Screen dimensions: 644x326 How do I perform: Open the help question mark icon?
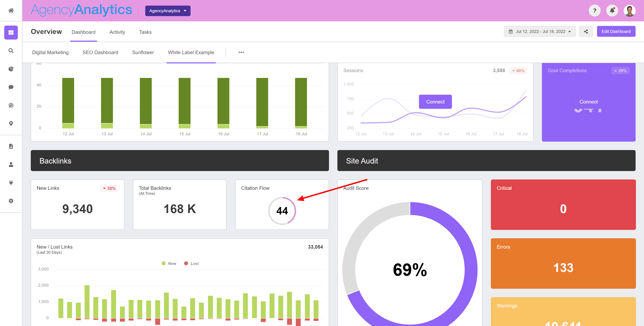tap(595, 10)
